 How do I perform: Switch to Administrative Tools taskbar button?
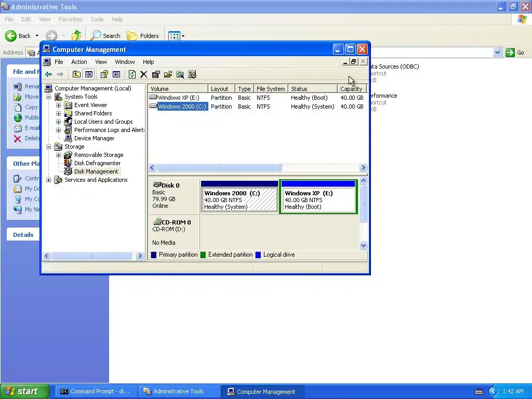coord(179,391)
